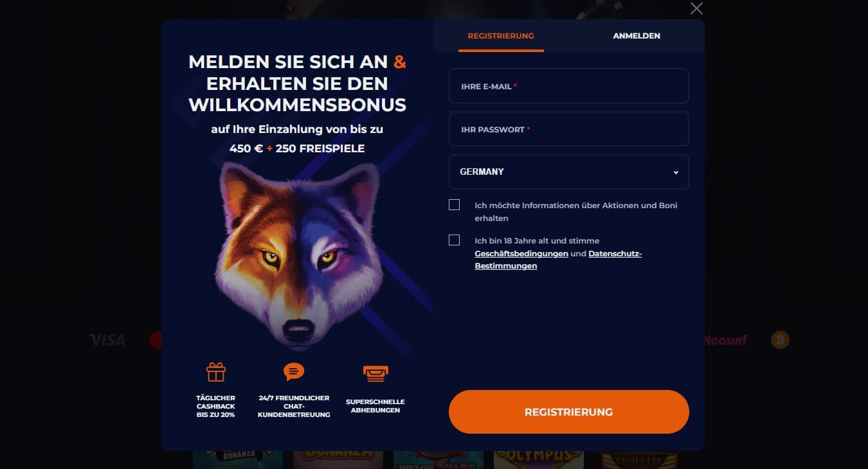
Task: Check the 18 years age confirmation checkbox
Action: click(455, 240)
